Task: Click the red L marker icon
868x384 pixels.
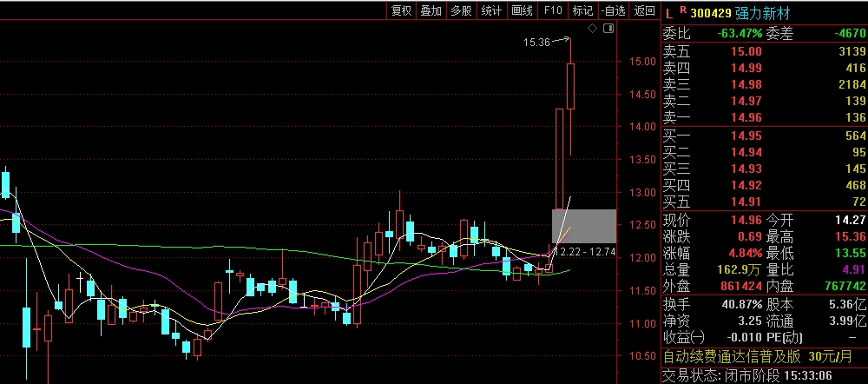Action: coord(668,13)
